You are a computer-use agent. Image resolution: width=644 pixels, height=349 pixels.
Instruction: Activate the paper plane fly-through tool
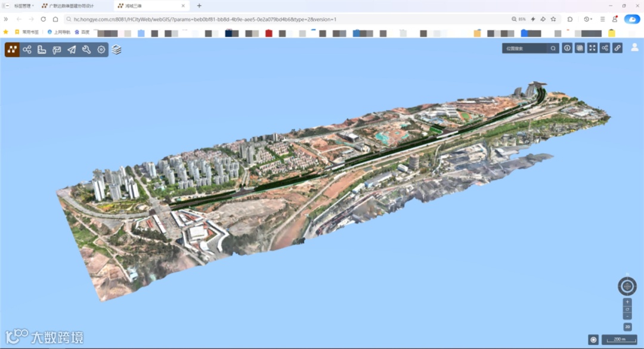[x=72, y=49]
